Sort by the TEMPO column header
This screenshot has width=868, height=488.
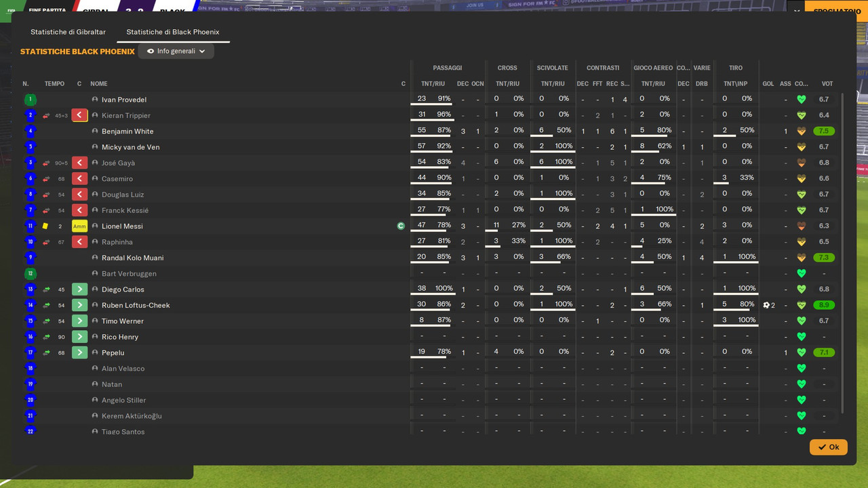pos(54,84)
